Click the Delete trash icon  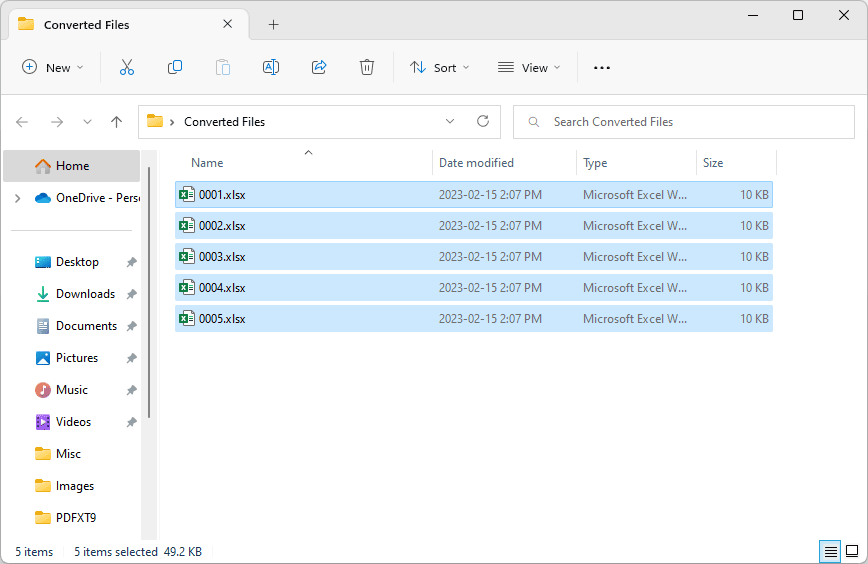366,68
